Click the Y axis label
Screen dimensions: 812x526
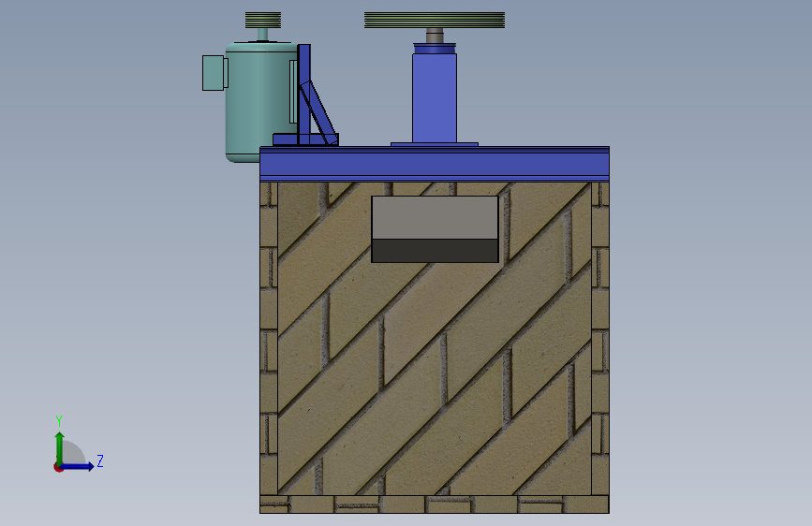pos(59,420)
